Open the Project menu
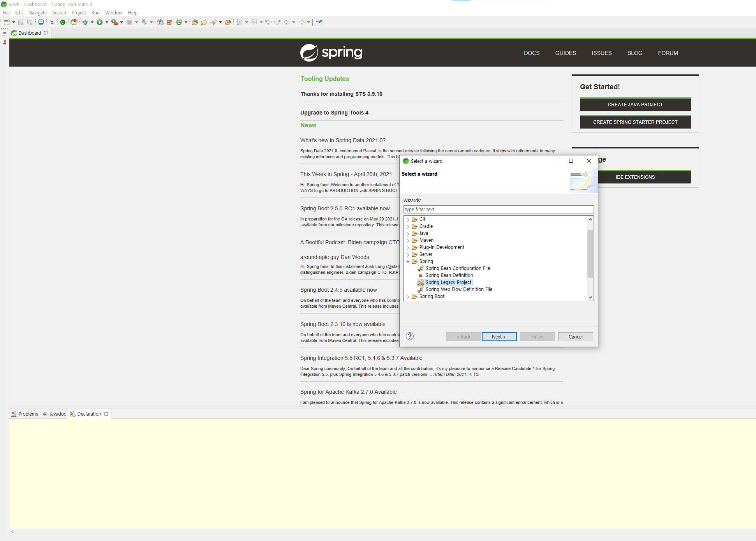This screenshot has height=541, width=756. tap(79, 13)
